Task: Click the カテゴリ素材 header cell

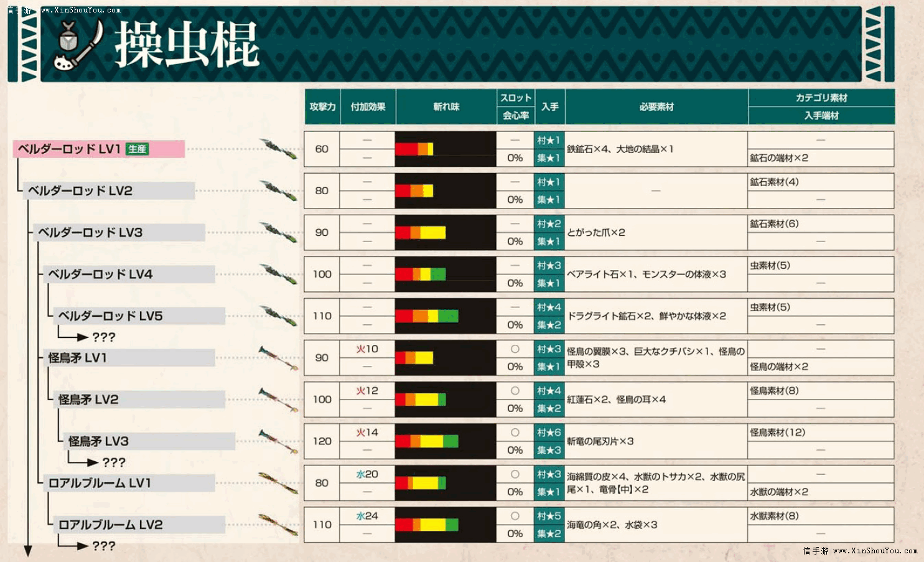Action: pos(821,98)
